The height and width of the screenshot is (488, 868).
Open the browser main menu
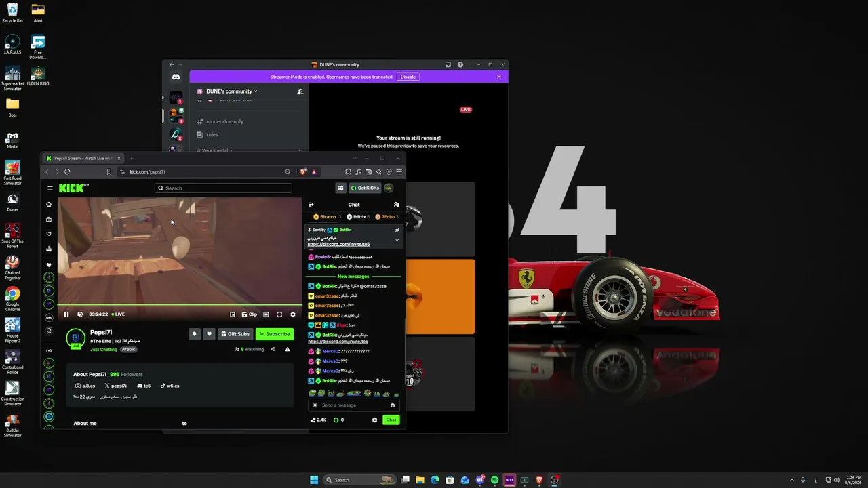point(399,172)
